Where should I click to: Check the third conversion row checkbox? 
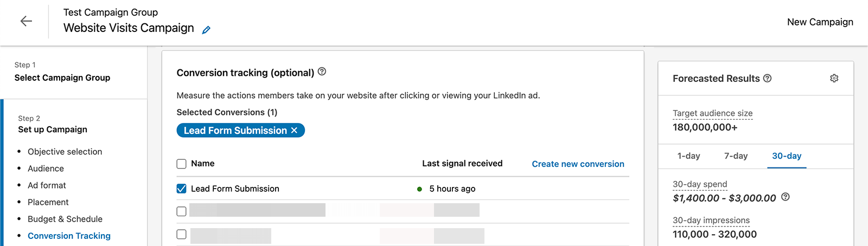(x=182, y=234)
